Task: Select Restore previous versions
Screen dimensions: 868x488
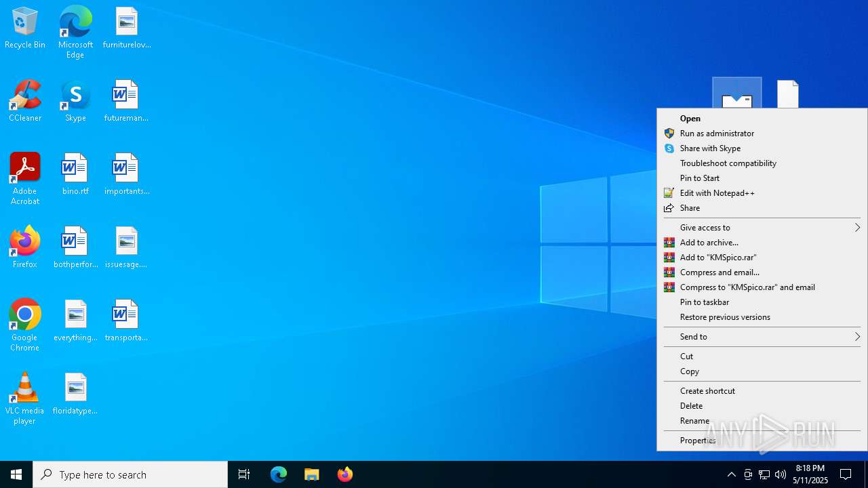Action: point(762,317)
